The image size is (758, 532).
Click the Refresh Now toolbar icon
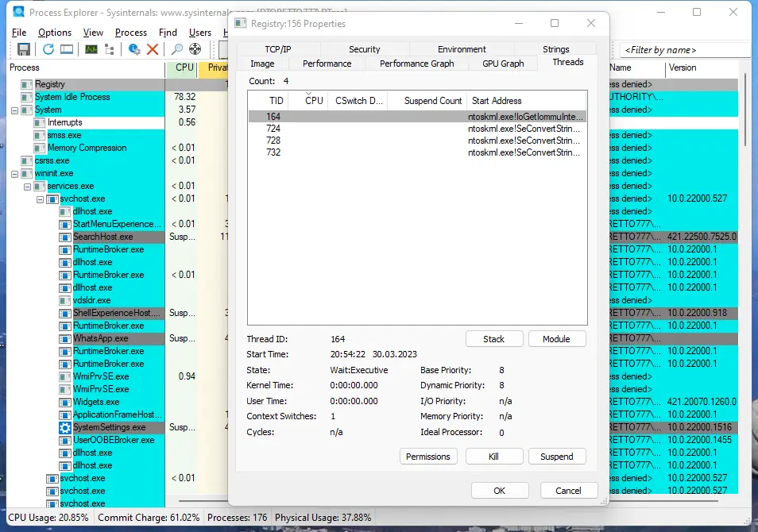(x=48, y=48)
